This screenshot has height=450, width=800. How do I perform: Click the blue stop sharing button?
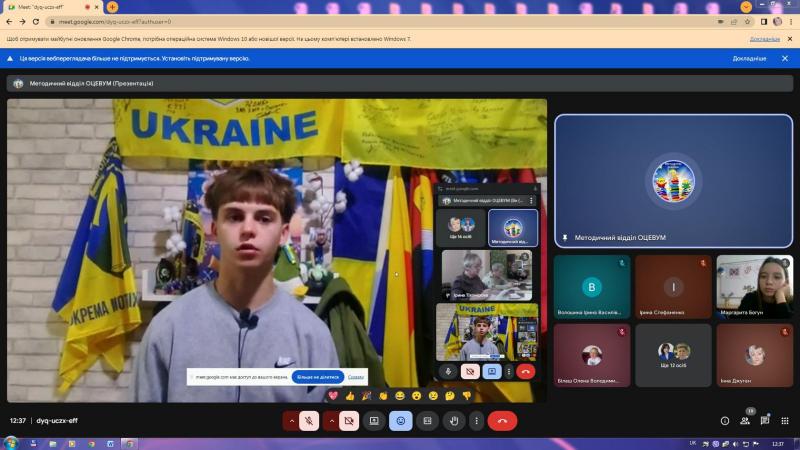318,377
